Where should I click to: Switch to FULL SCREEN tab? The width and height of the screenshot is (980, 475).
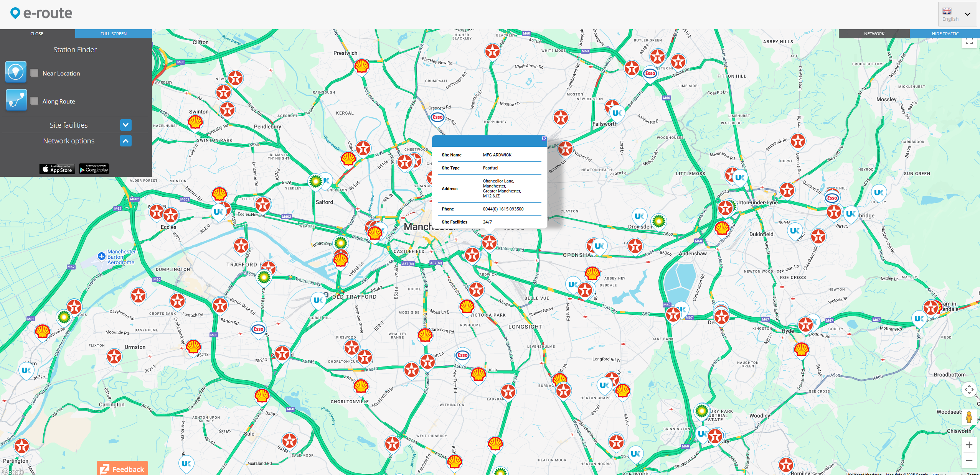pyautogui.click(x=114, y=34)
